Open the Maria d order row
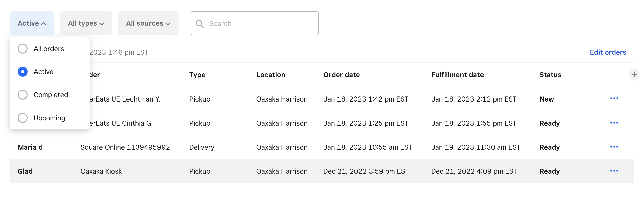This screenshot has height=202, width=644. coord(30,147)
